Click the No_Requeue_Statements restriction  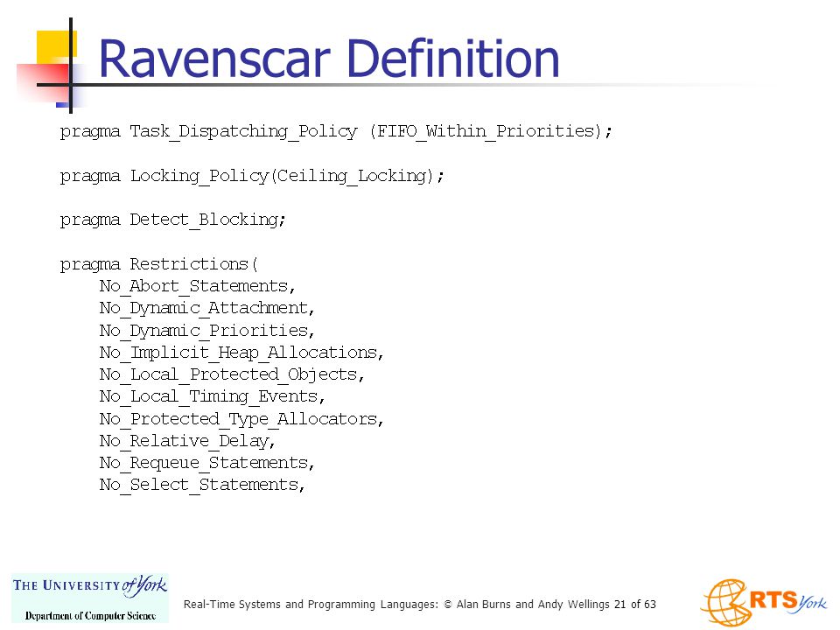206,463
